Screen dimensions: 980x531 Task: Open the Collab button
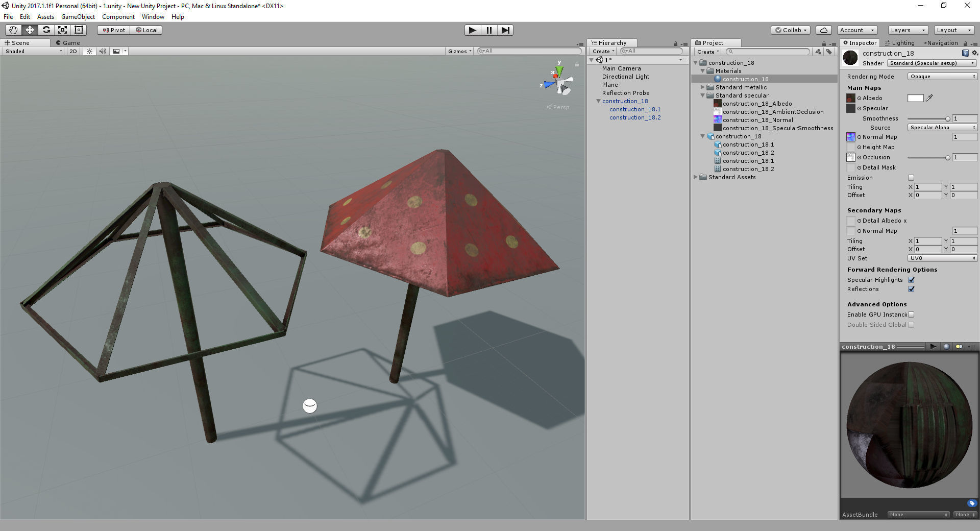coord(791,30)
